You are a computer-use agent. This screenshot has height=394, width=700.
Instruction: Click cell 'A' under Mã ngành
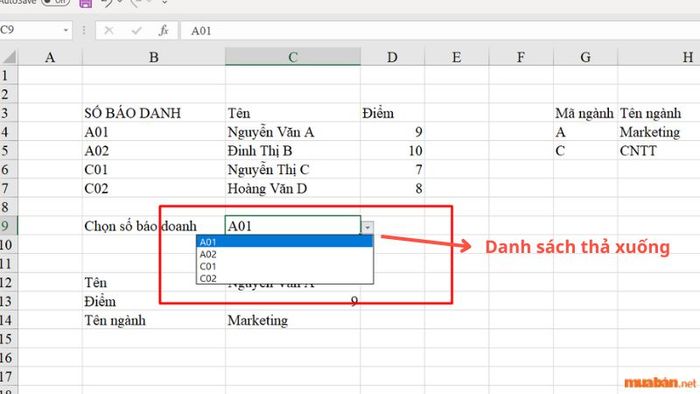(x=585, y=132)
